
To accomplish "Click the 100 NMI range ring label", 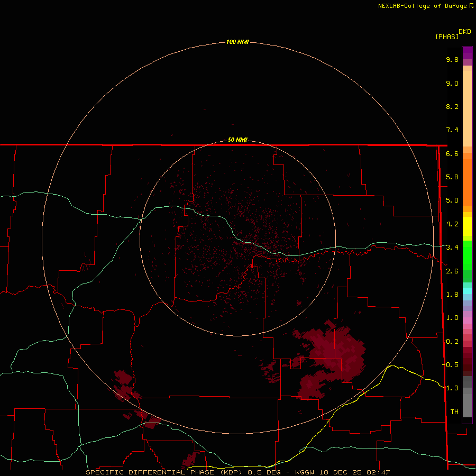I will click(x=237, y=42).
